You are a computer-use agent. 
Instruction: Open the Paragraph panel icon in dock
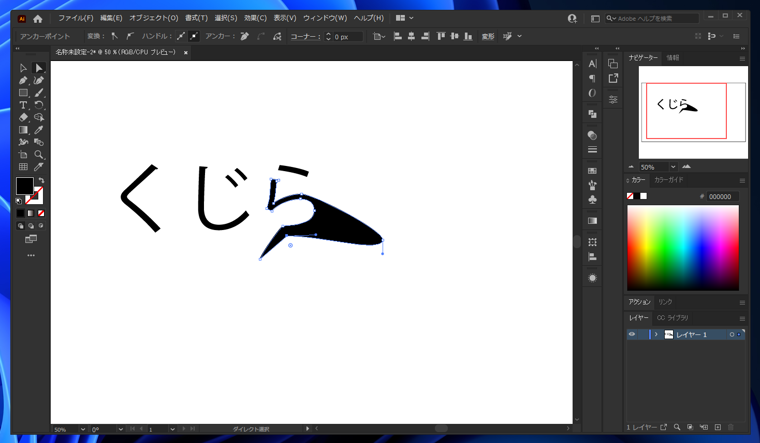click(x=592, y=78)
